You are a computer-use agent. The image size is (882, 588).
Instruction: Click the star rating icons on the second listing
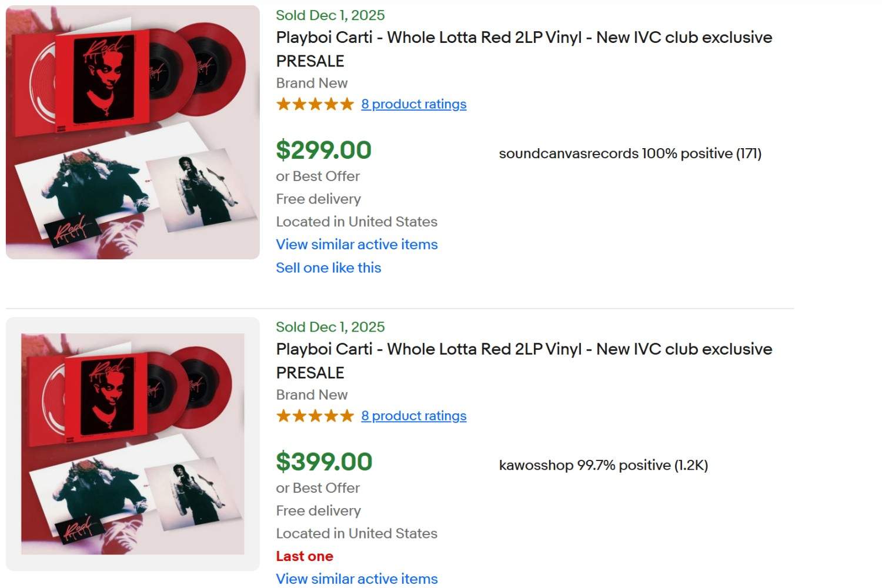point(315,416)
